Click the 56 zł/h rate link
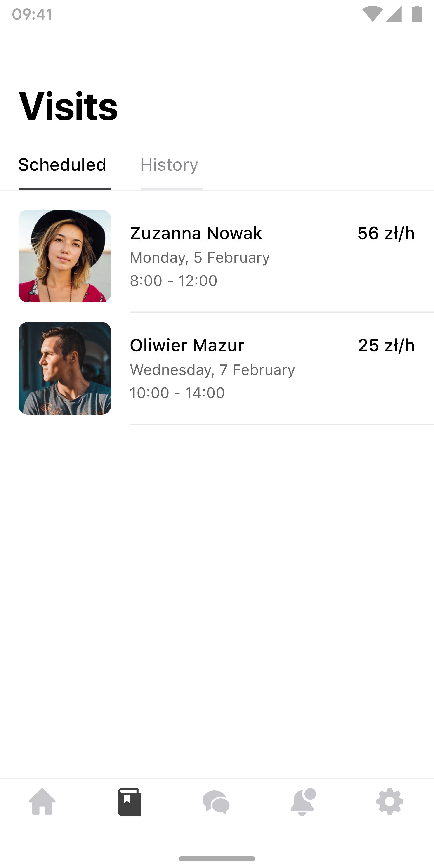The width and height of the screenshot is (434, 868). coord(386,233)
